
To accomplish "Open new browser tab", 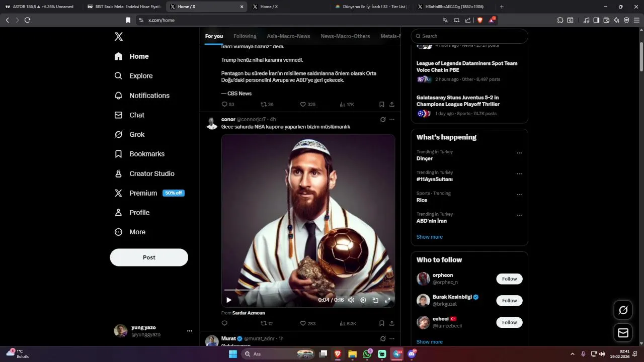I will 502,7.
